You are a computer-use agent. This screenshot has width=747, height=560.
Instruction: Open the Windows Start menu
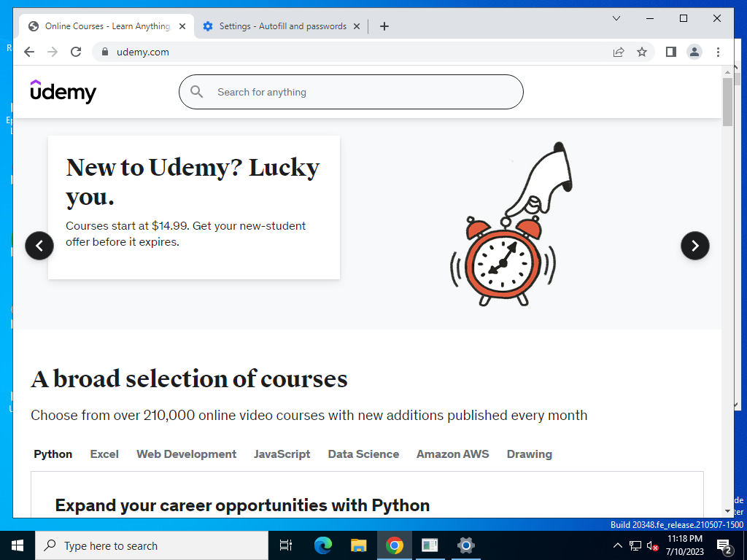pos(18,545)
